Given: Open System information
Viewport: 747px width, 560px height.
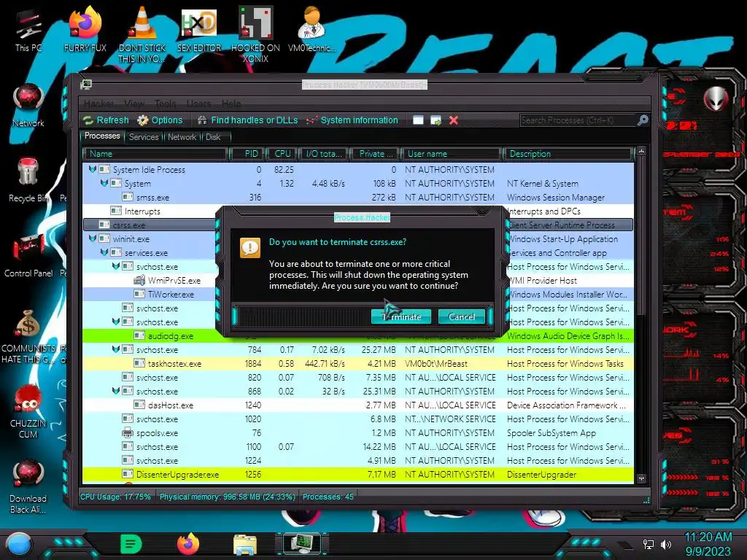Looking at the screenshot, I should (x=352, y=120).
